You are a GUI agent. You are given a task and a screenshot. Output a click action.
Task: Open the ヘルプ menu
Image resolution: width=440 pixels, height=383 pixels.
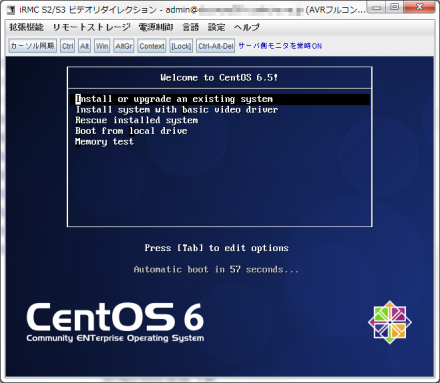click(x=247, y=27)
